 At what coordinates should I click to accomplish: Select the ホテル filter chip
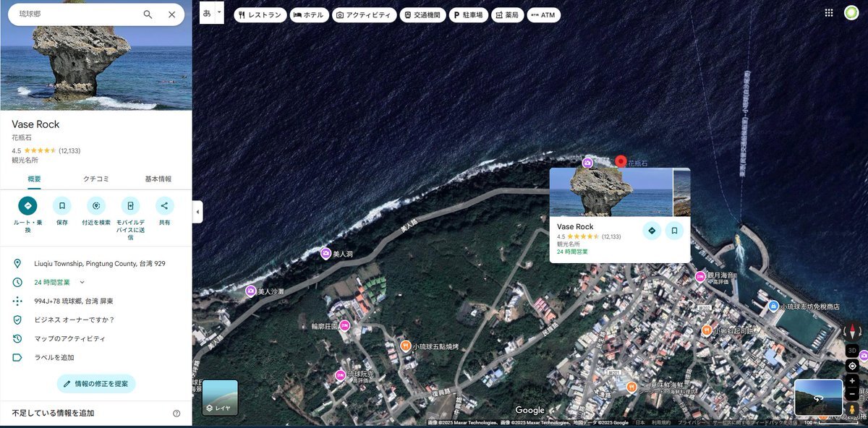(309, 14)
